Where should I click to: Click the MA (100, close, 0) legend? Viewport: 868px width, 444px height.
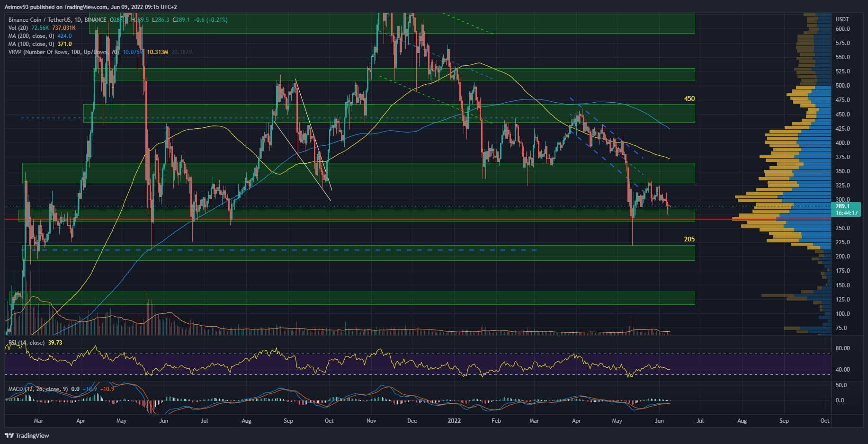tap(31, 44)
